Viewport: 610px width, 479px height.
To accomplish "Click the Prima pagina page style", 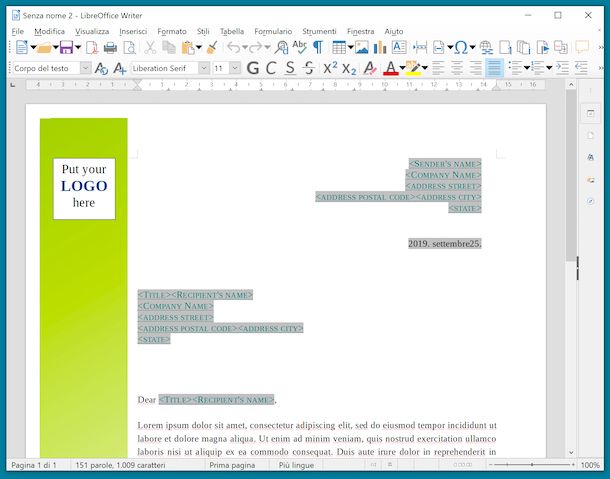I will click(x=232, y=465).
